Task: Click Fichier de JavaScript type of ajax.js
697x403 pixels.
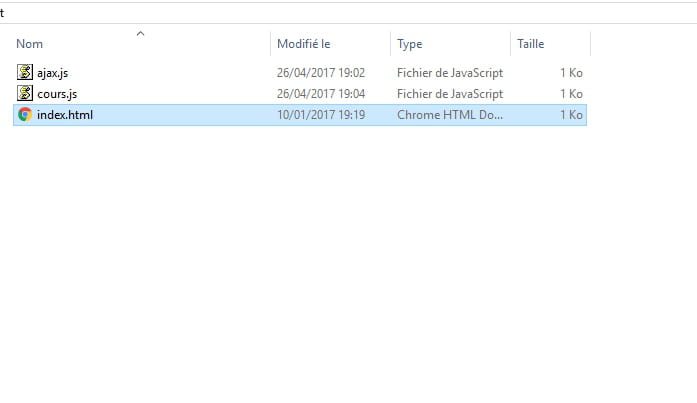Action: 450,73
